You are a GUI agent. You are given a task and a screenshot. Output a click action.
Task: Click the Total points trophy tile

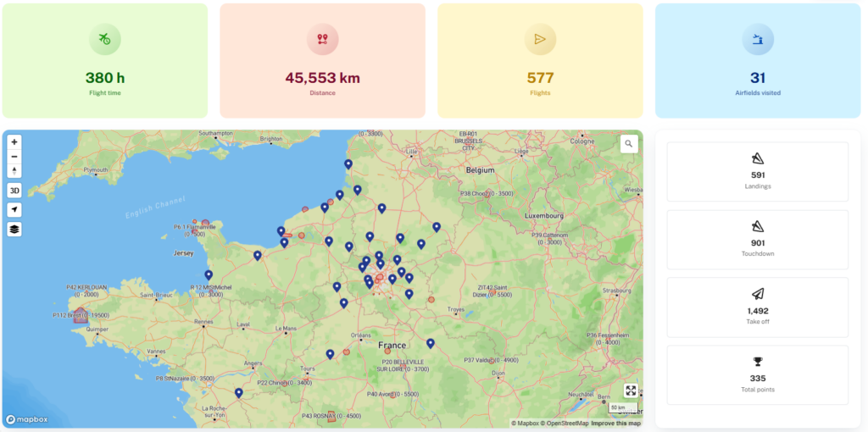pos(757,374)
